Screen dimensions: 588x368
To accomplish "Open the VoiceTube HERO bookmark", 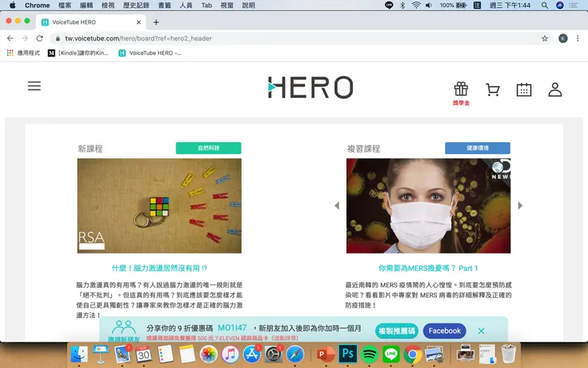I will tap(149, 53).
